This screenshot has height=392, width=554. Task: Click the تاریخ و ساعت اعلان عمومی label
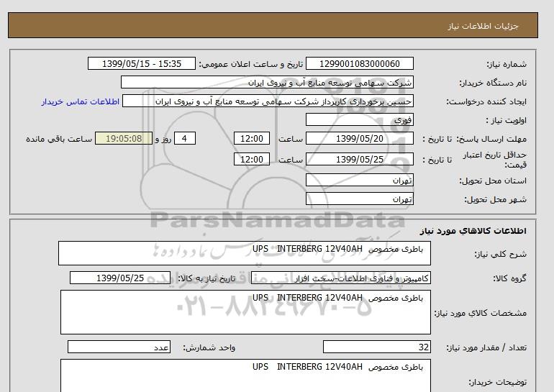[251, 64]
